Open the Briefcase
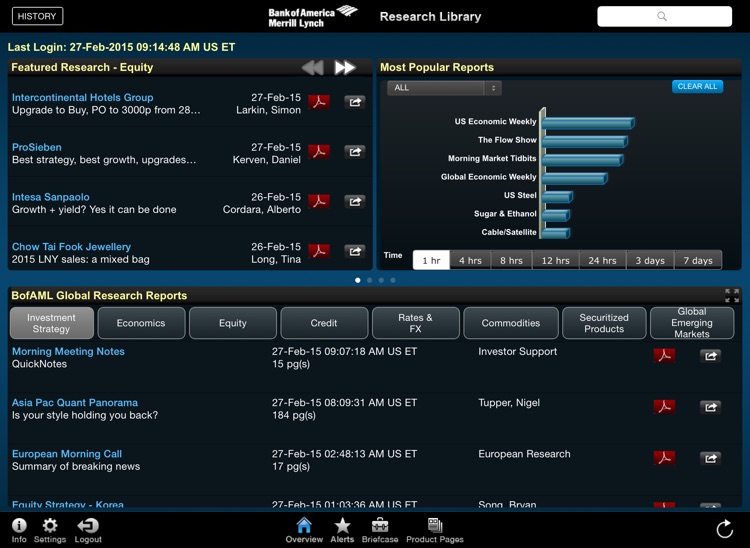 point(380,530)
